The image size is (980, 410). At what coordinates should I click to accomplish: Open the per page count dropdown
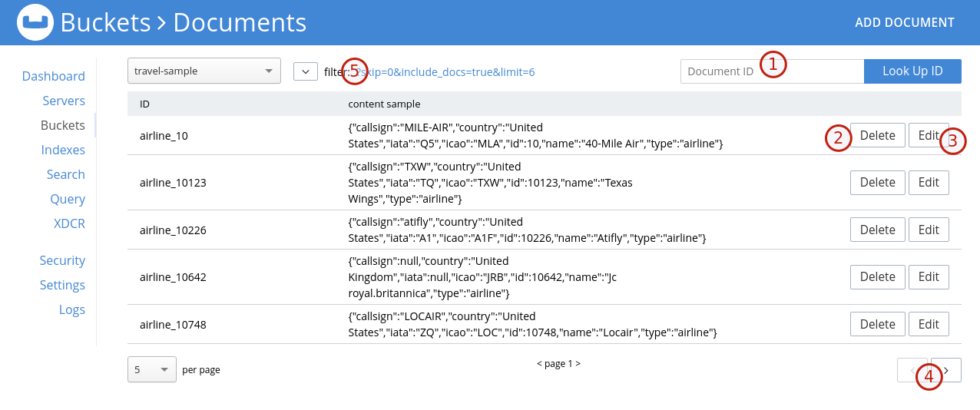click(x=151, y=369)
